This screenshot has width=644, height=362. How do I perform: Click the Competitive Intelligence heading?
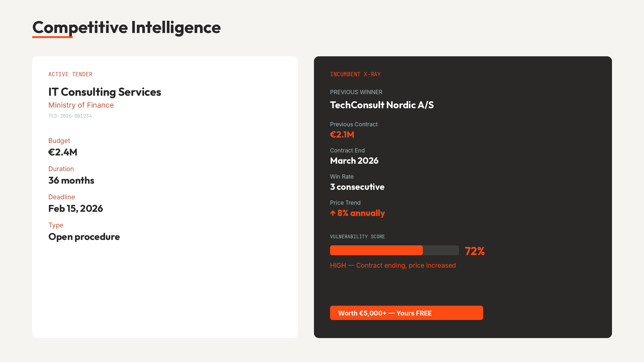coord(127,27)
